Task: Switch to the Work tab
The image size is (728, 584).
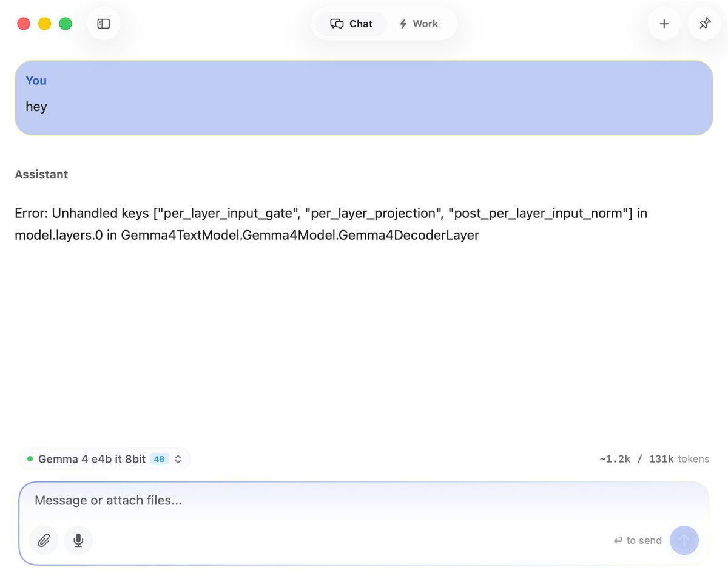Action: (x=418, y=24)
